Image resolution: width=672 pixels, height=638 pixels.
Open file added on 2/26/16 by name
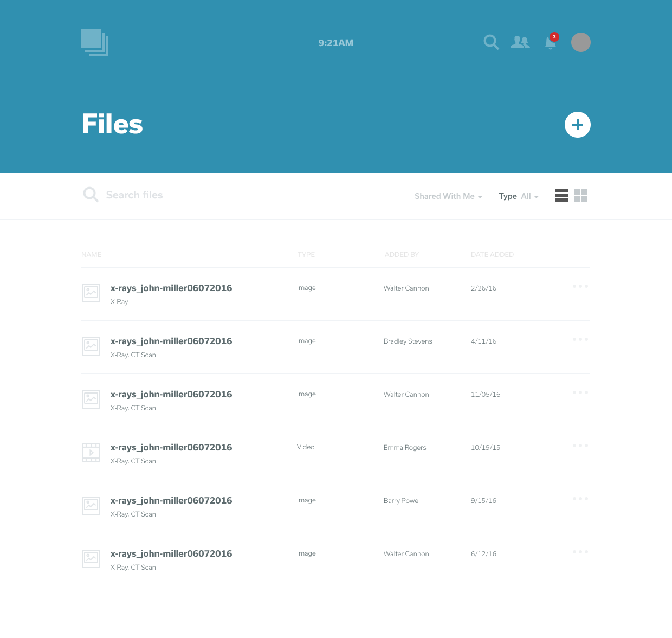coord(171,288)
